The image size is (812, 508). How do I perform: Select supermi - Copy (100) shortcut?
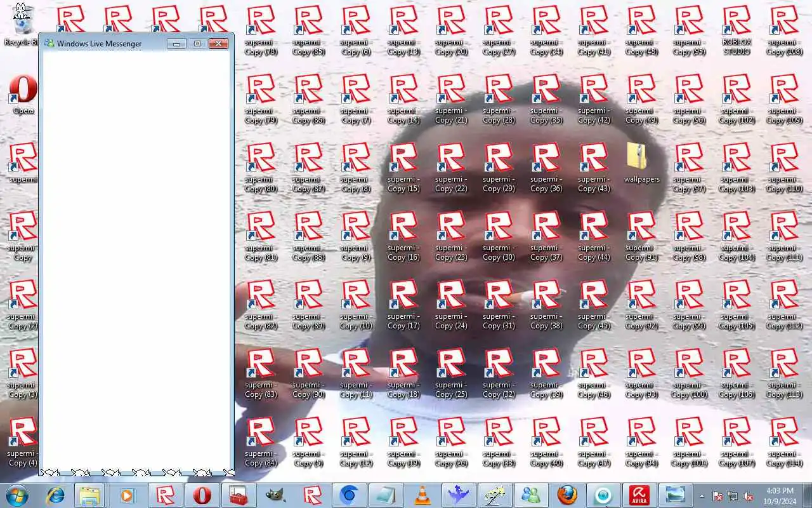690,373
